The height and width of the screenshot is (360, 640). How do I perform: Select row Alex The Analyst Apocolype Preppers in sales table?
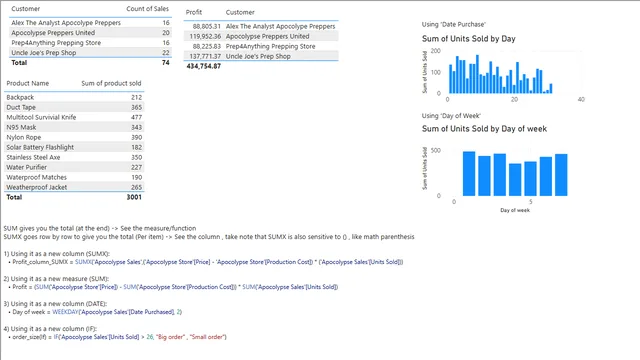point(90,23)
